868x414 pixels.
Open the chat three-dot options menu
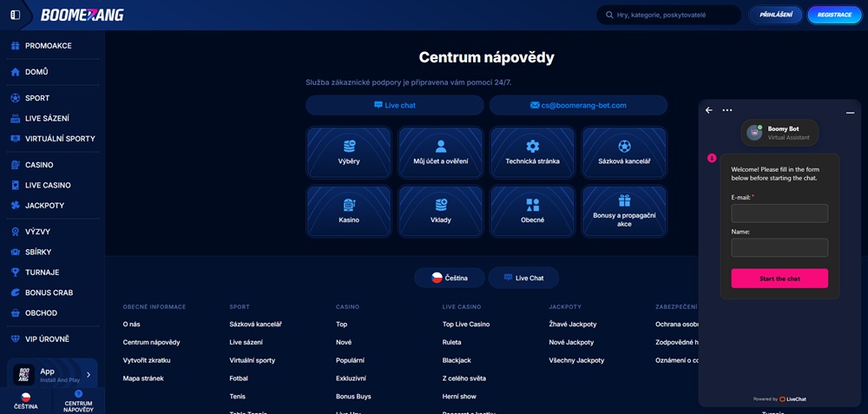coord(727,110)
